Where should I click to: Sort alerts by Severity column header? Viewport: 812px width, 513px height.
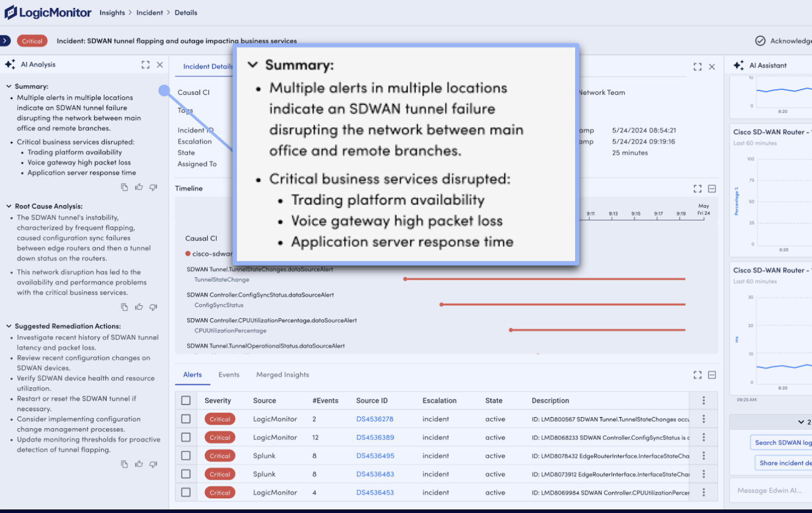pyautogui.click(x=218, y=400)
